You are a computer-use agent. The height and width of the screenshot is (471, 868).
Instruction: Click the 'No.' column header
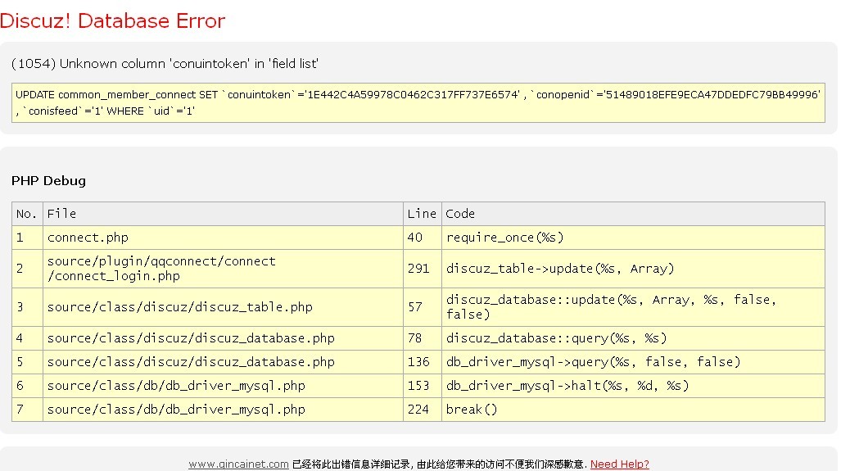pos(27,214)
